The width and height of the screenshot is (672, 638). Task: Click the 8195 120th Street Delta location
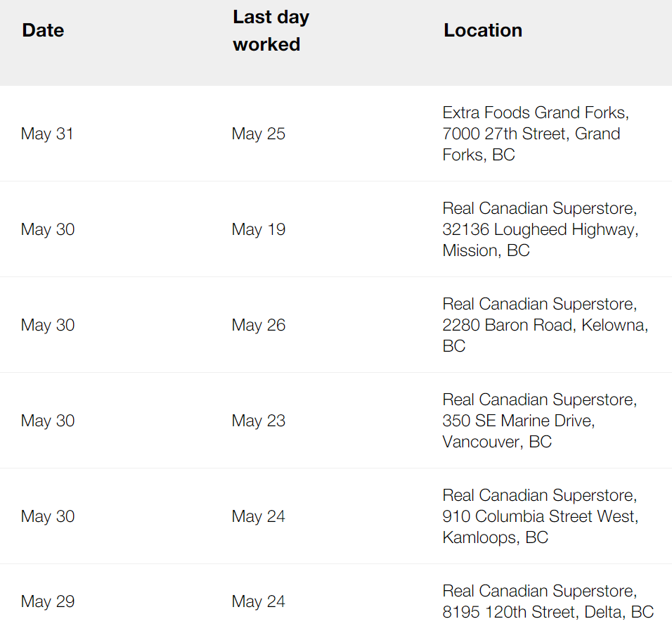(548, 601)
